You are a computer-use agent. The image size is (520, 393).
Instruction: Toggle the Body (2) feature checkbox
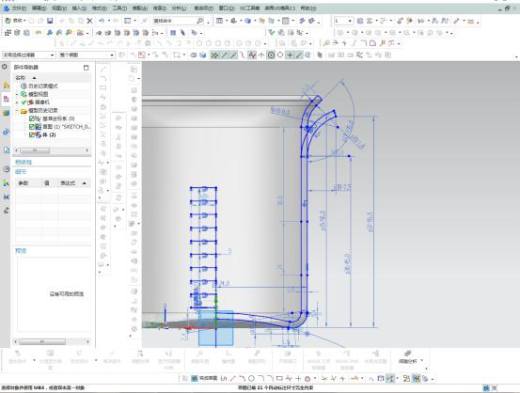tap(32, 135)
